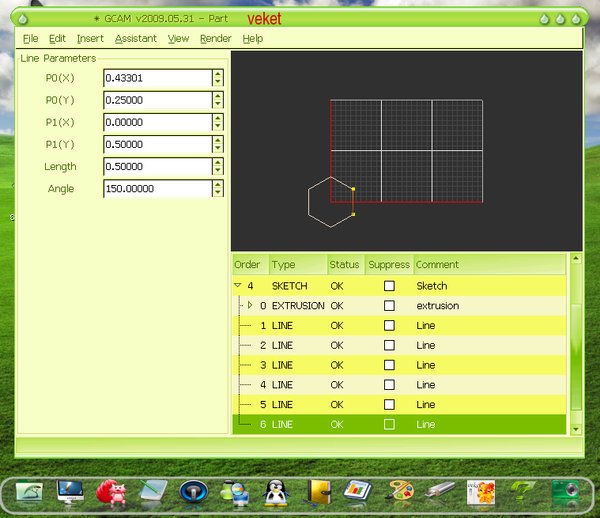Click the Angle field spinner arrows
Image resolution: width=600 pixels, height=518 pixels.
click(x=218, y=189)
